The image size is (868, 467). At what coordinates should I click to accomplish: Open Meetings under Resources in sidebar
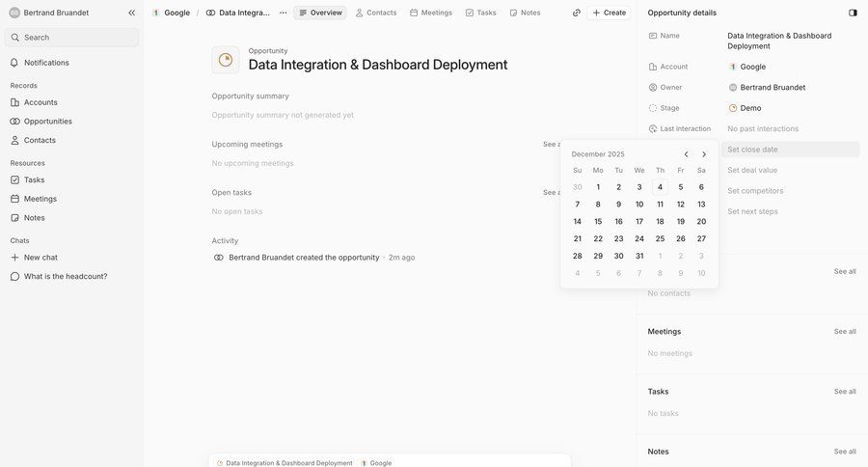click(x=40, y=199)
